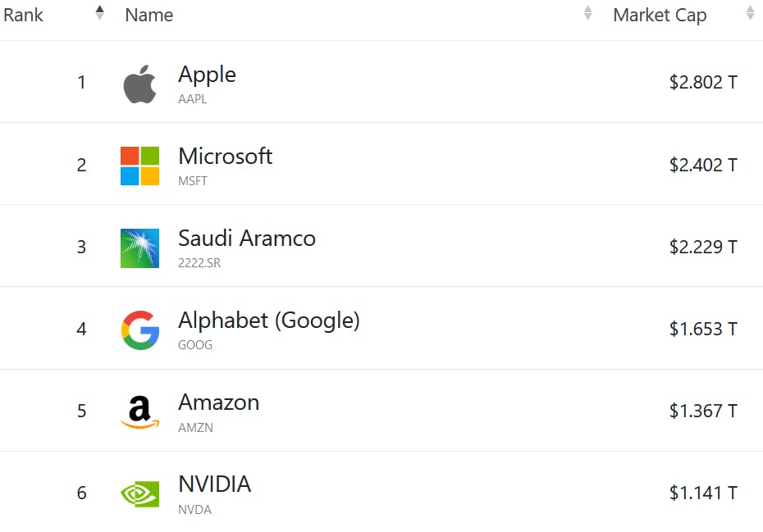Open the Saudi Aramco company link

point(246,239)
